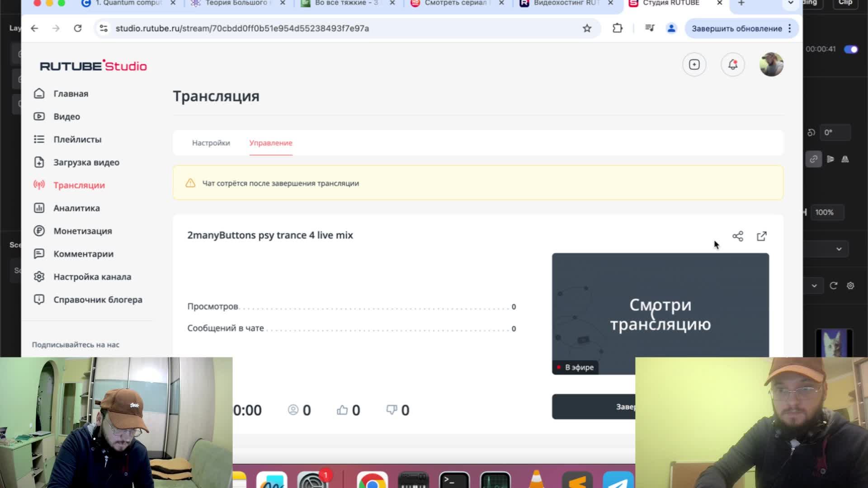The width and height of the screenshot is (868, 488).
Task: Open the media control icon in toolbar
Action: click(x=650, y=28)
